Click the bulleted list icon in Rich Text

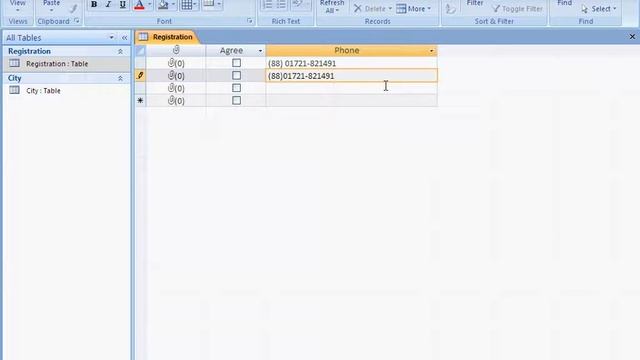(x=281, y=4)
